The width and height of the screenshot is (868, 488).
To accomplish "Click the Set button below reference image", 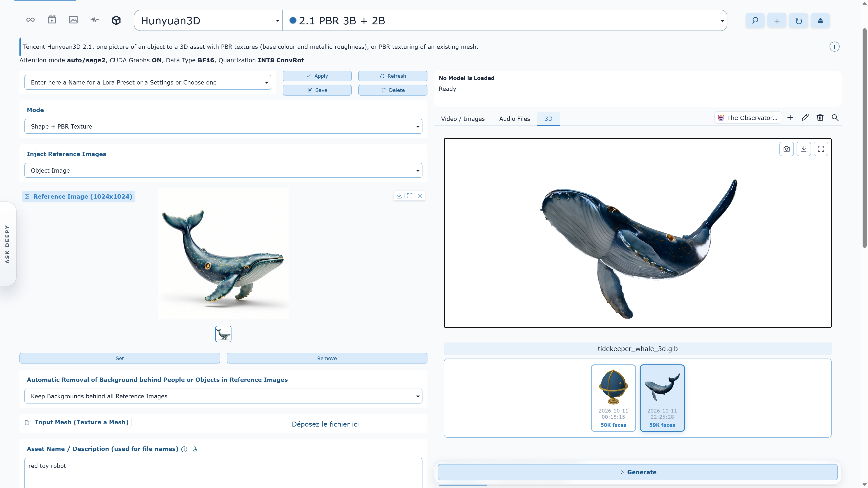I will (120, 358).
